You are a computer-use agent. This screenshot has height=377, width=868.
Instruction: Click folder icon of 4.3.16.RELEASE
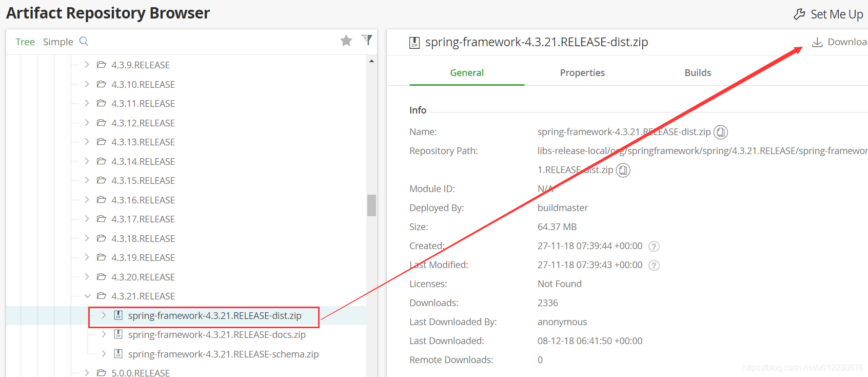point(102,200)
